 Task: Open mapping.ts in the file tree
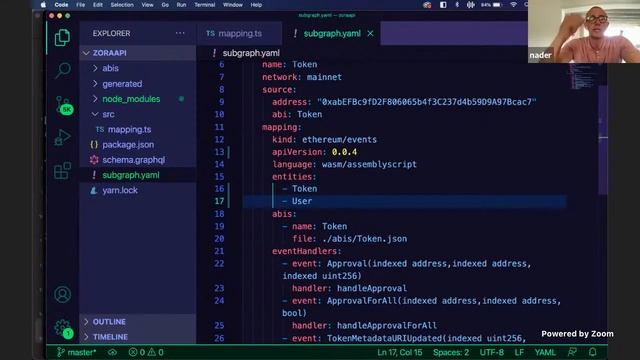click(x=138, y=129)
